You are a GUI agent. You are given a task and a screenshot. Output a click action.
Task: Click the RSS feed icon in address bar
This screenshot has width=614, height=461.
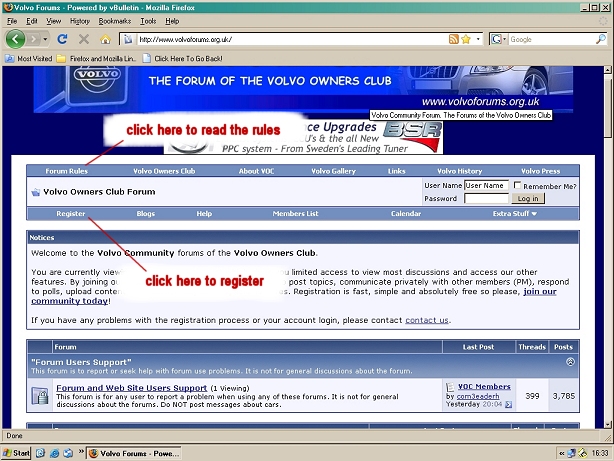[x=453, y=39]
